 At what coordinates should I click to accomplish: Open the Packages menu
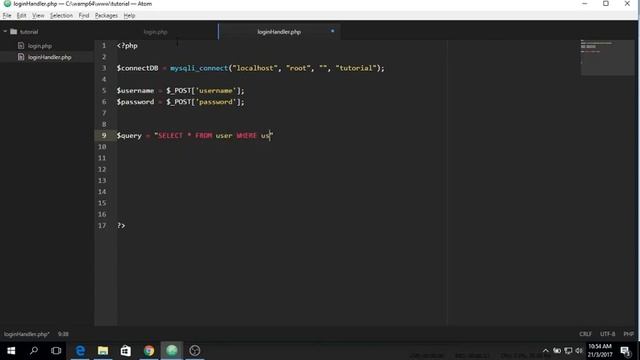(x=106, y=16)
